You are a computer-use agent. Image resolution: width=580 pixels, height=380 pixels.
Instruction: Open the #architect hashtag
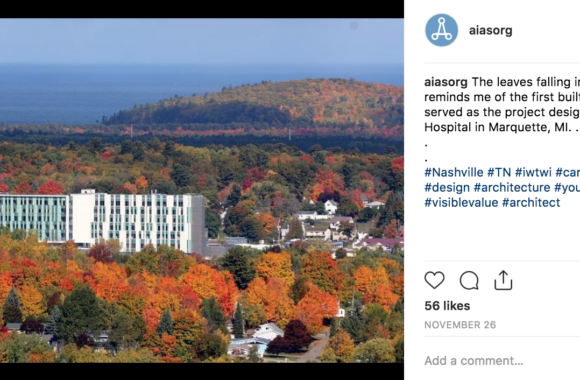pos(531,203)
